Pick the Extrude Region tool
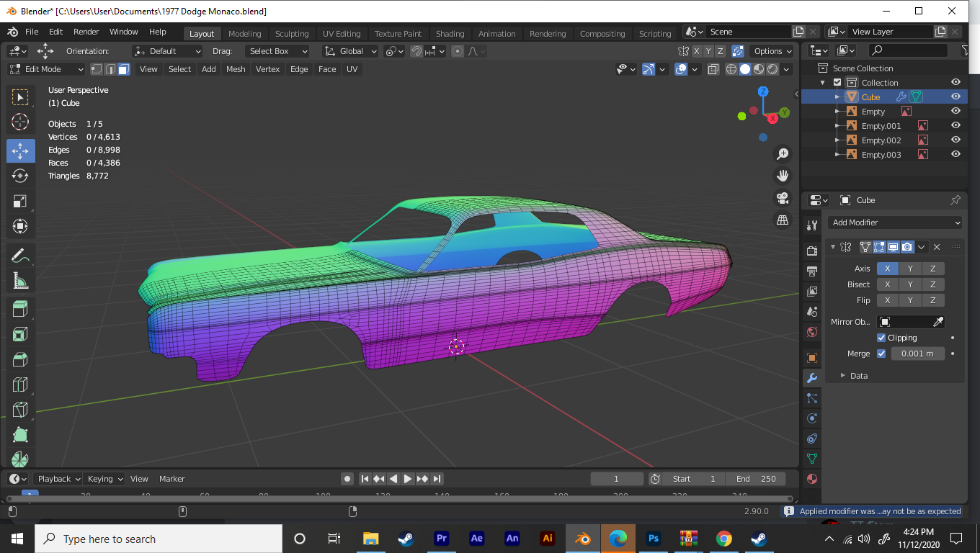 [x=20, y=309]
